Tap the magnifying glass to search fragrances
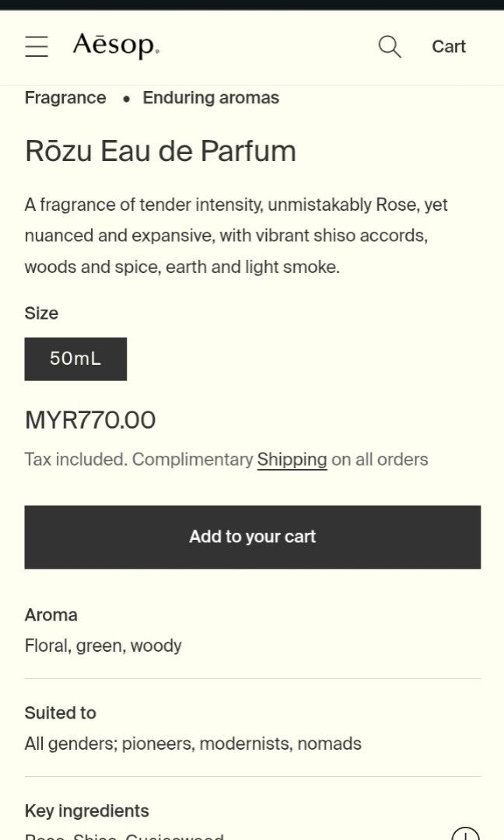Screen dimensions: 504x840 (x=389, y=47)
